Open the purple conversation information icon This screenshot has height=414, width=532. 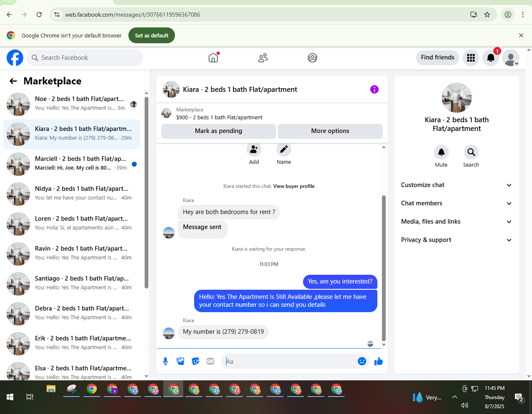pos(374,89)
